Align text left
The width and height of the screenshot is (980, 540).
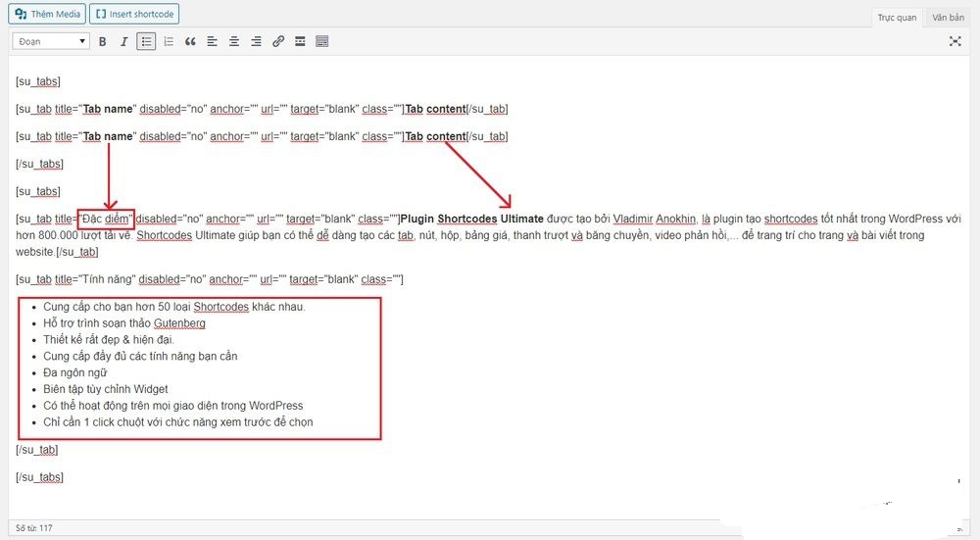213,41
